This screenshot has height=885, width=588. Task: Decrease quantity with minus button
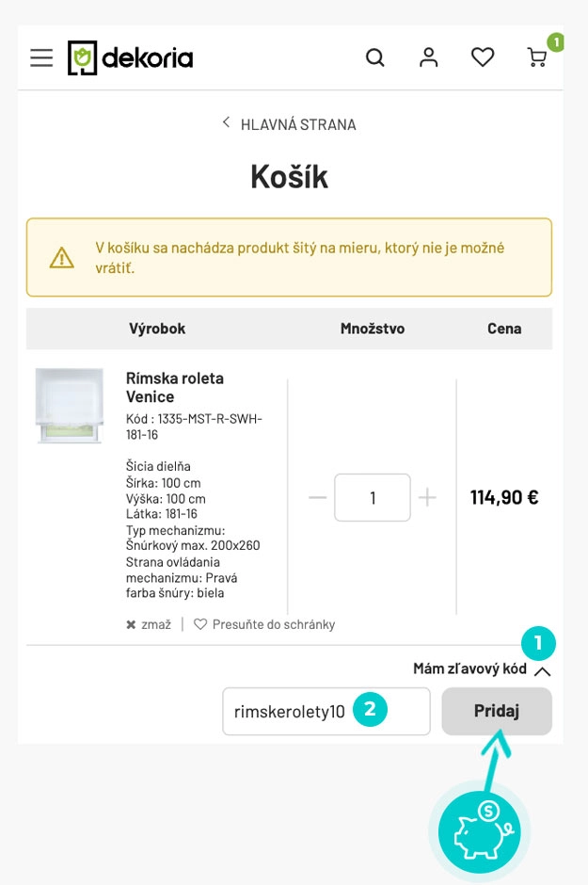pos(318,497)
